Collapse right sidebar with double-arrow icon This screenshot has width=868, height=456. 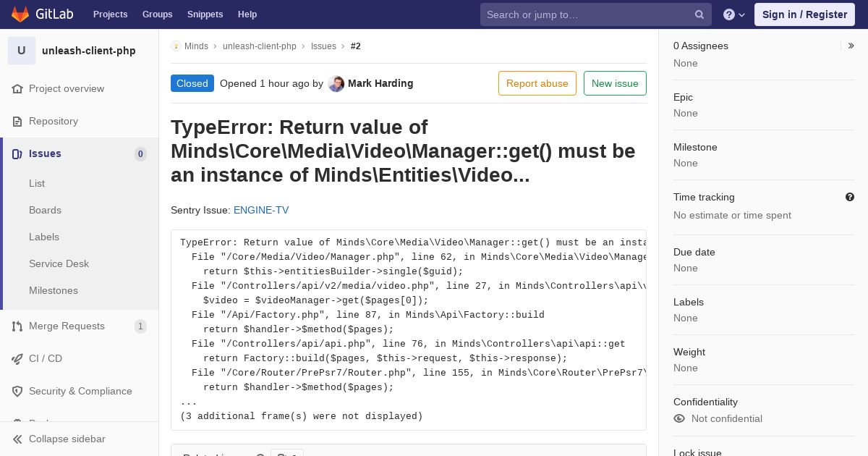851,46
